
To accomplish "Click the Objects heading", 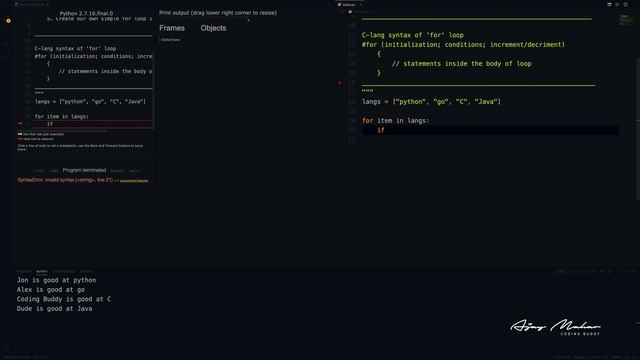I will click(x=213, y=28).
